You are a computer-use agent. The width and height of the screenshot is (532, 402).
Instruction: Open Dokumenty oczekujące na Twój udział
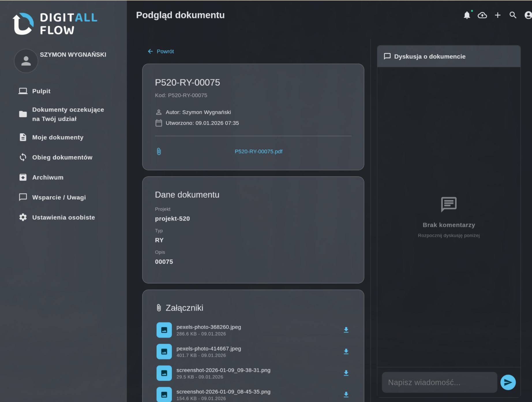(68, 114)
